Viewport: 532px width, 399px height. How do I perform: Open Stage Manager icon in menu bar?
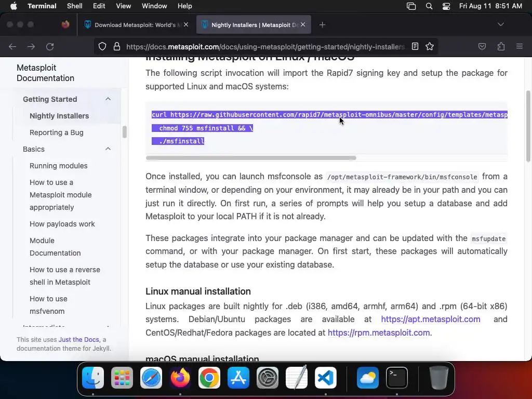click(x=411, y=6)
